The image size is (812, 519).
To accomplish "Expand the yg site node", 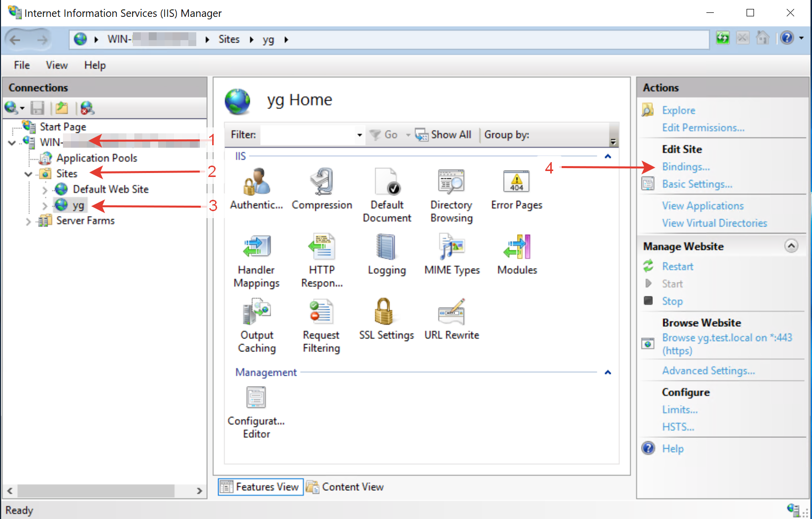I will click(x=45, y=206).
